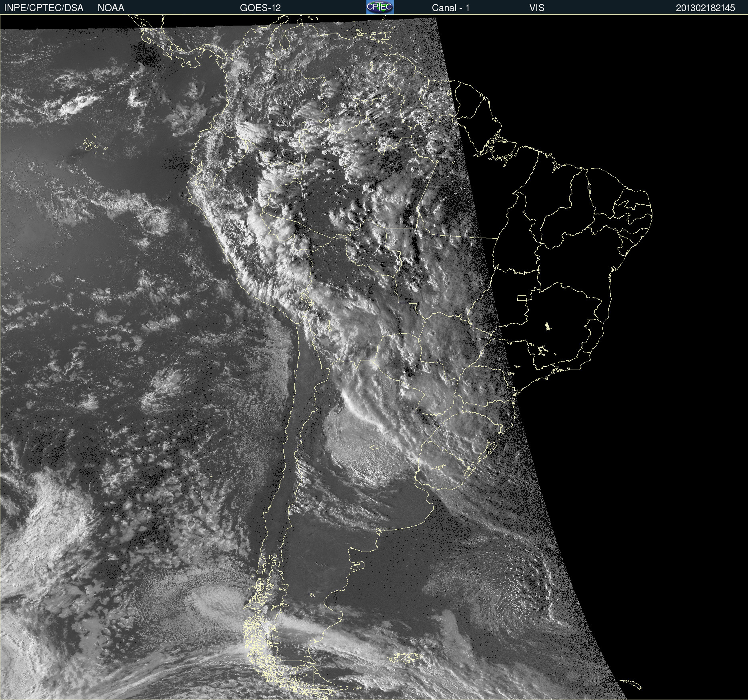Click the INPE/CPTEC/DSA header text
Screen dimensions: 748x700
pyautogui.click(x=44, y=8)
